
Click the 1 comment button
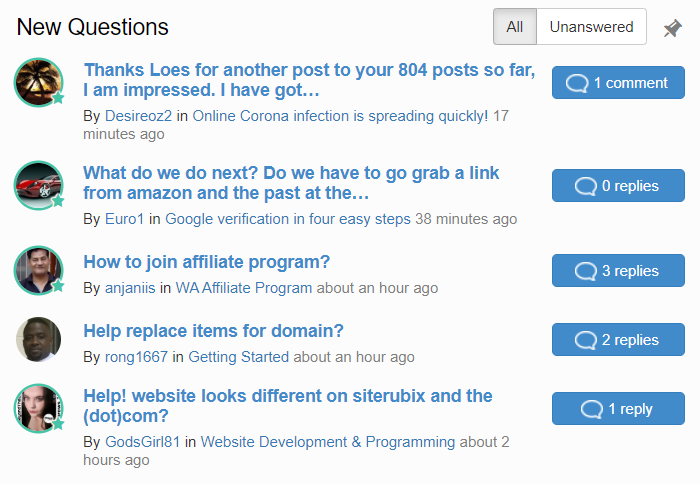[x=618, y=83]
